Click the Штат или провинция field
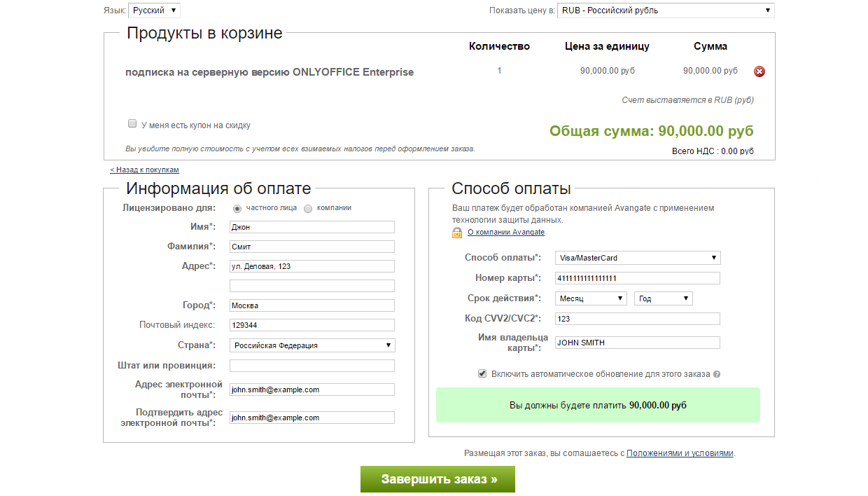 click(x=312, y=366)
